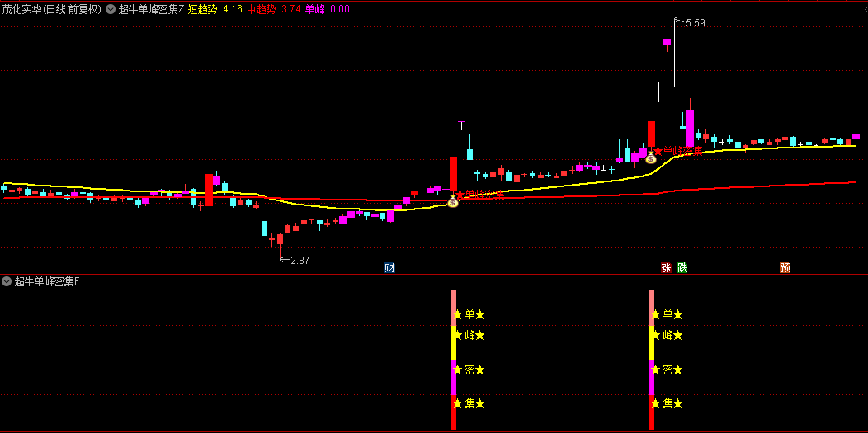Click the magenta candle near the 5.59 peak
Viewport: 868px width, 433px height.
pyautogui.click(x=667, y=42)
